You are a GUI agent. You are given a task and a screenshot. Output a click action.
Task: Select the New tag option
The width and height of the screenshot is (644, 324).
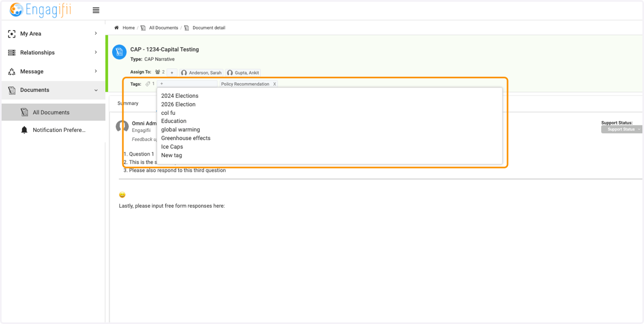point(171,156)
